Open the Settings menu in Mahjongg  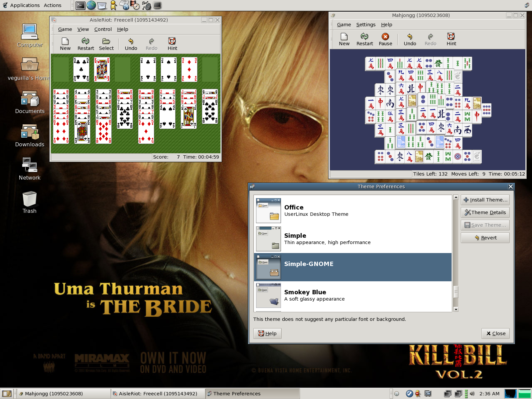coord(366,25)
